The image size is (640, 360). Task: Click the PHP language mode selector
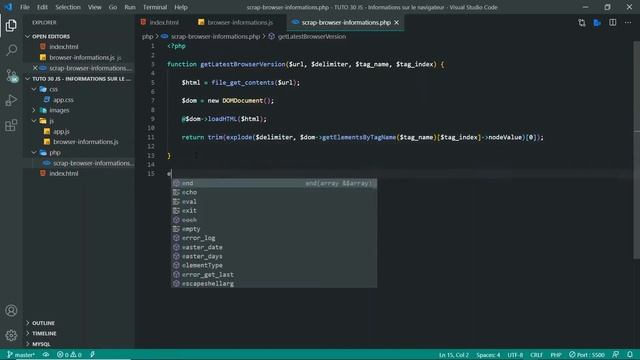click(556, 355)
